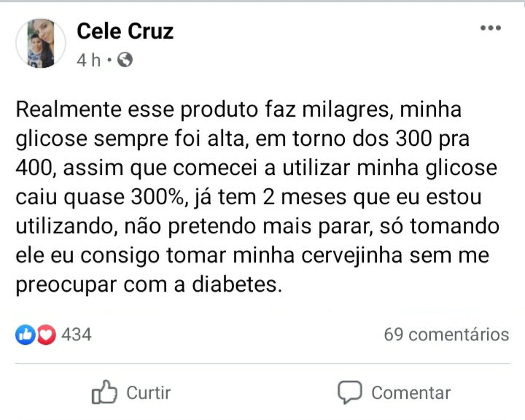Click the Comentar speech bubble icon
Image resolution: width=525 pixels, height=420 pixels.
point(349,392)
